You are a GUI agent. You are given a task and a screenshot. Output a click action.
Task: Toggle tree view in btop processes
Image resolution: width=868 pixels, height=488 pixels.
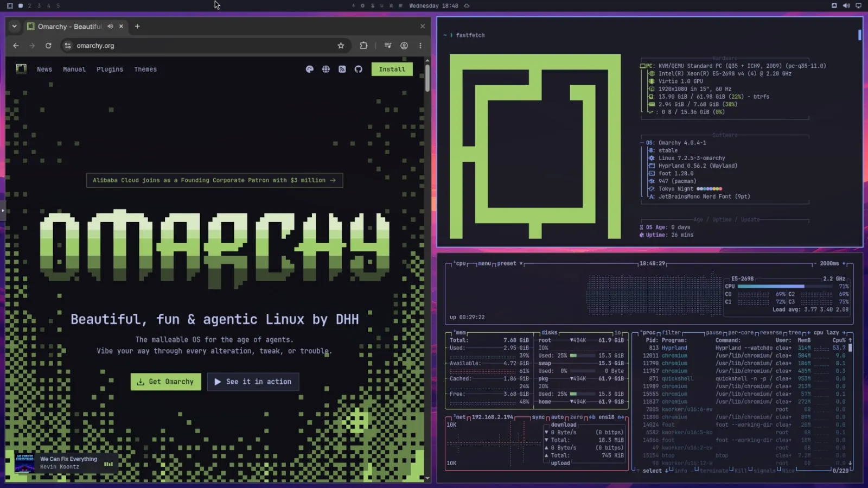(795, 333)
